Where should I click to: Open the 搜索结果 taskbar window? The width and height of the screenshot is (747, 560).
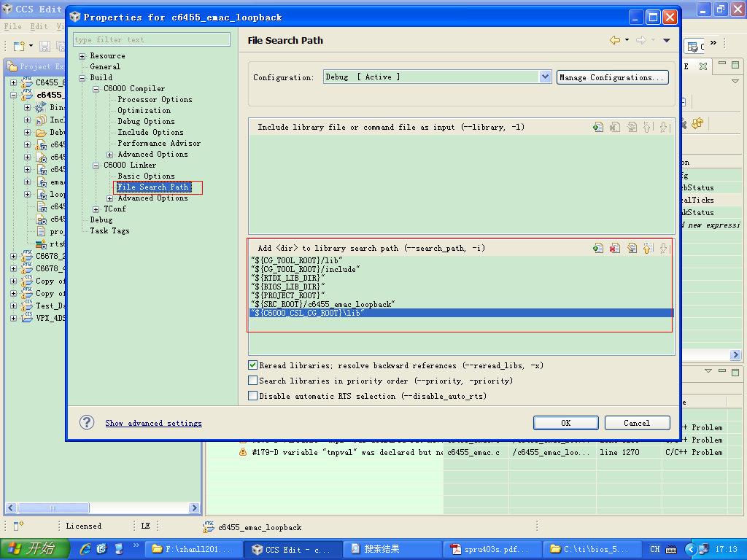392,549
